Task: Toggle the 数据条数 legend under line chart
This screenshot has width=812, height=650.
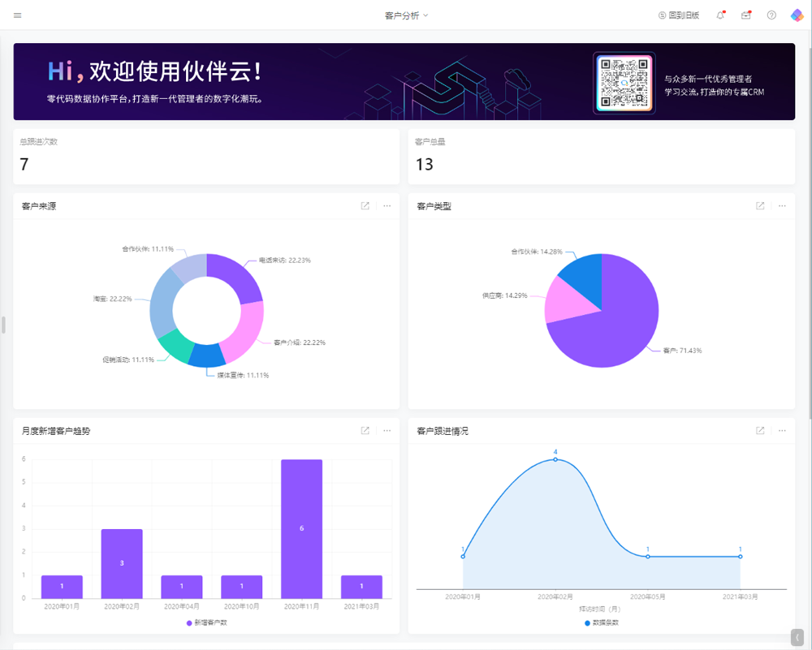Action: [601, 621]
